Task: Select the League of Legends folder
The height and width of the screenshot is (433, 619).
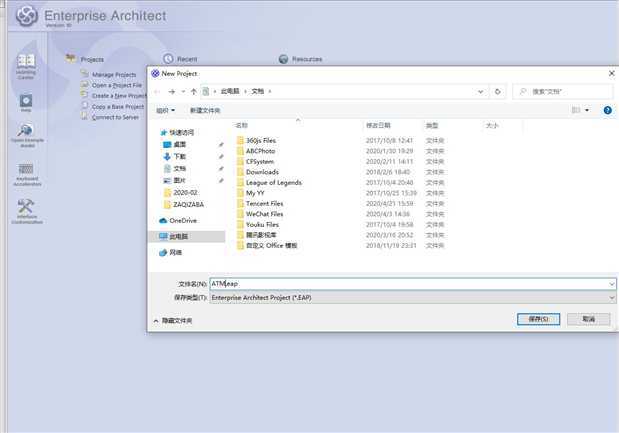Action: 274,183
